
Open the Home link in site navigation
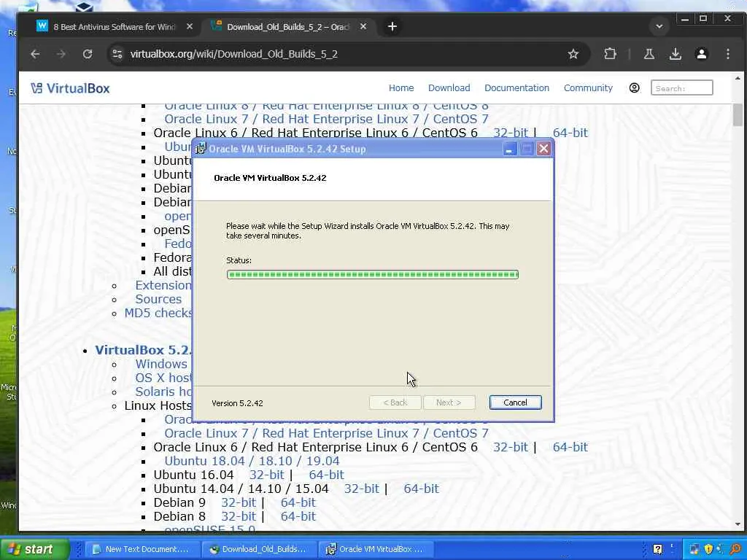click(401, 88)
